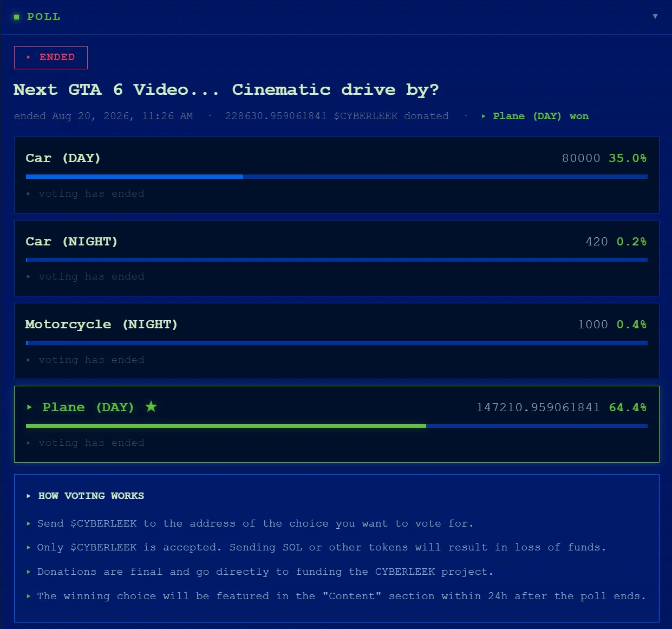Select the winning Plane (DAY) choice label
This screenshot has height=629, width=672.
click(88, 407)
